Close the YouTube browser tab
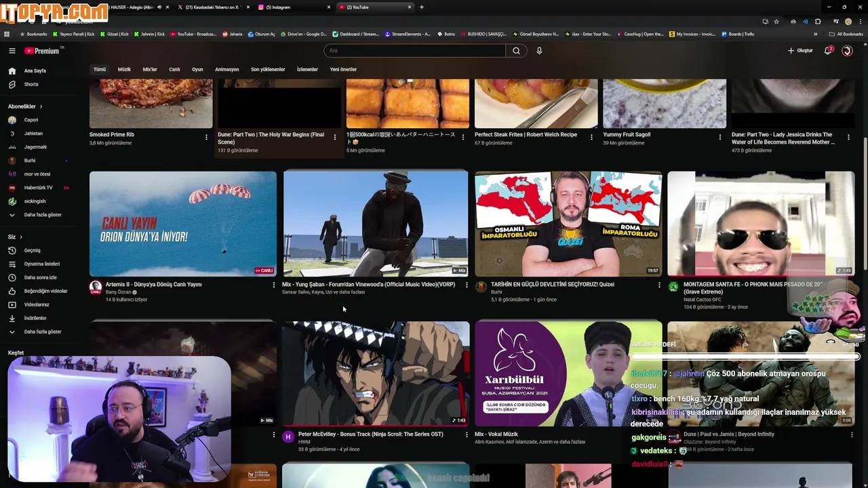This screenshot has width=868, height=488. [410, 7]
